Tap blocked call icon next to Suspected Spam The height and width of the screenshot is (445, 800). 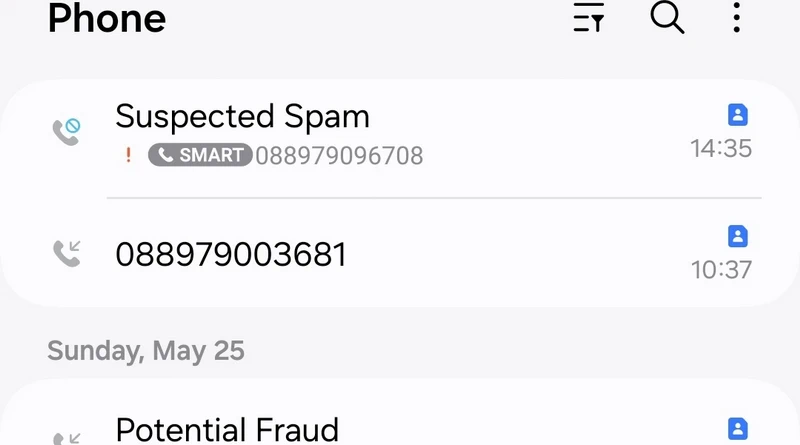click(67, 132)
